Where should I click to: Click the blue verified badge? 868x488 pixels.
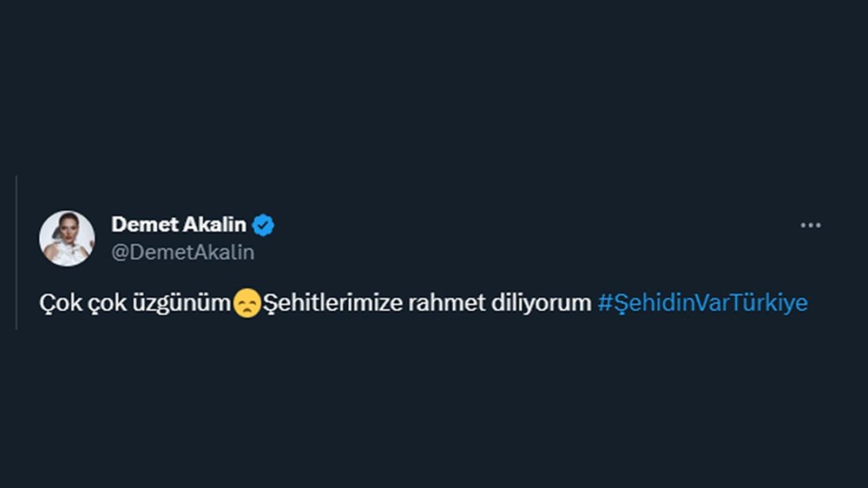(263, 226)
